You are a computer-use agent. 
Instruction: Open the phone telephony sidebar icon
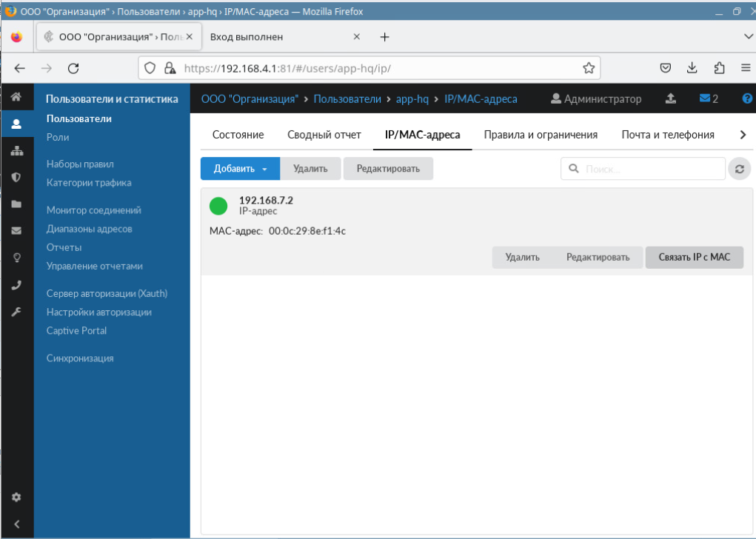pyautogui.click(x=16, y=285)
